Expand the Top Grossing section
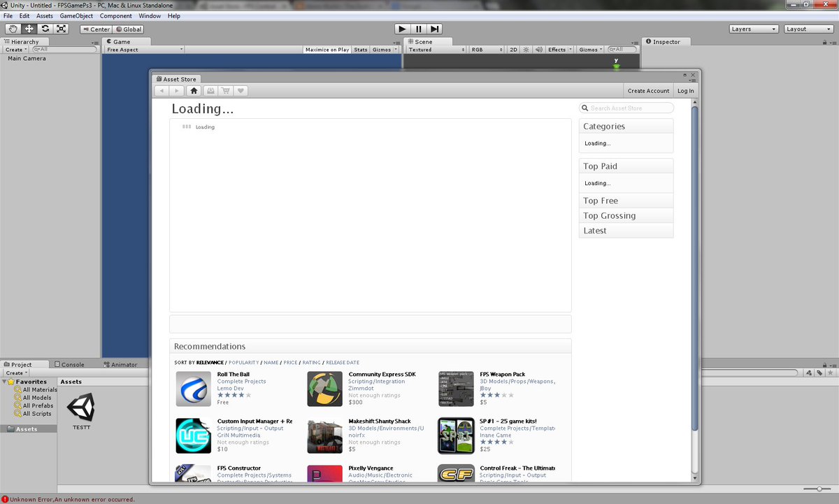839x504 pixels. tap(626, 215)
